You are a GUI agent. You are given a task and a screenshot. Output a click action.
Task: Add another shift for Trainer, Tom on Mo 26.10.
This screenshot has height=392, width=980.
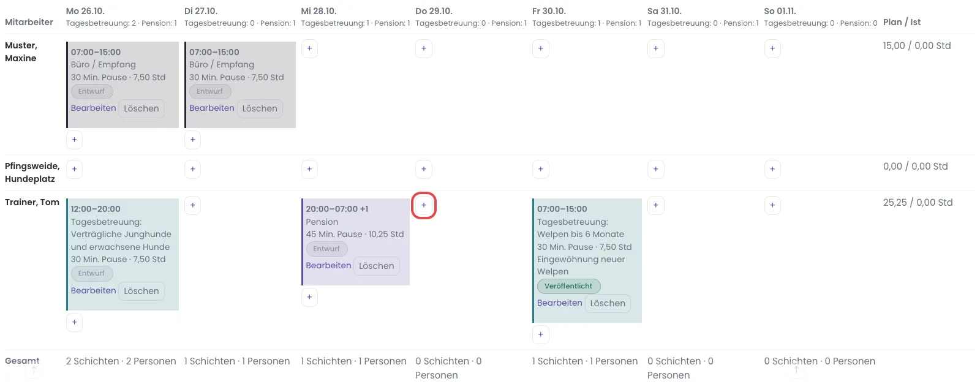pos(74,322)
